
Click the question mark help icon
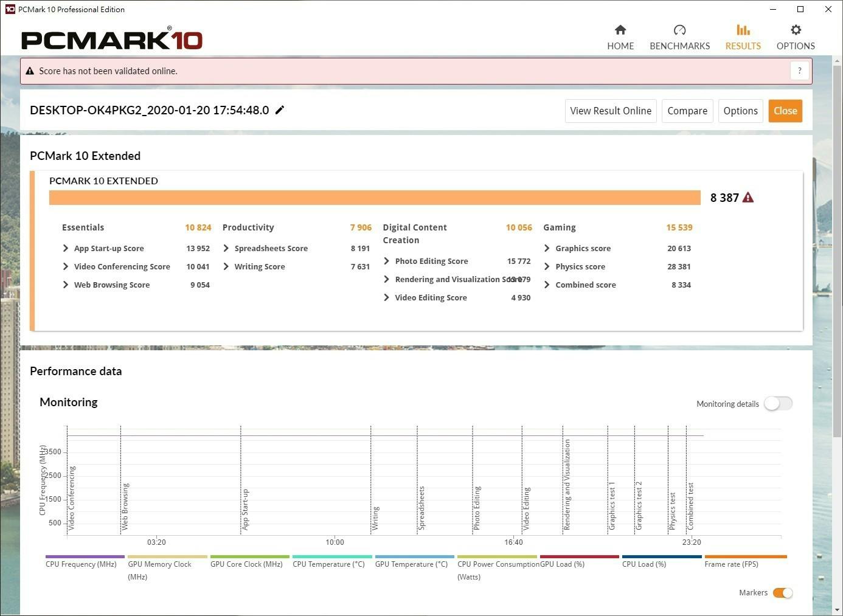click(800, 71)
